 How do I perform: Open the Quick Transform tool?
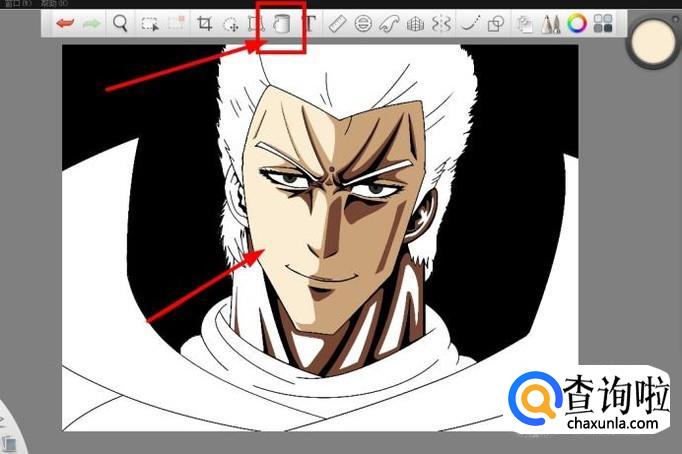pos(231,24)
